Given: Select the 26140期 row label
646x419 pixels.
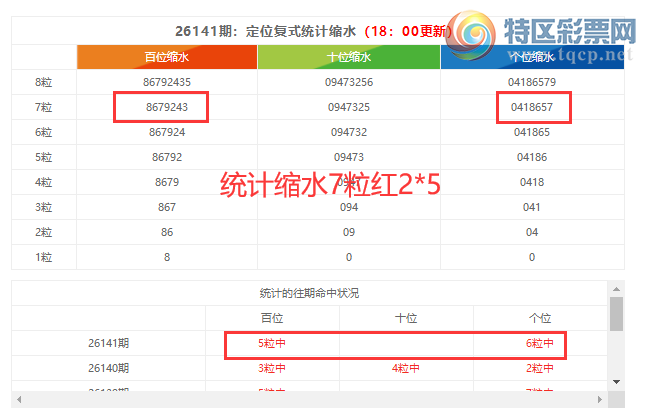Looking at the screenshot, I should [109, 368].
